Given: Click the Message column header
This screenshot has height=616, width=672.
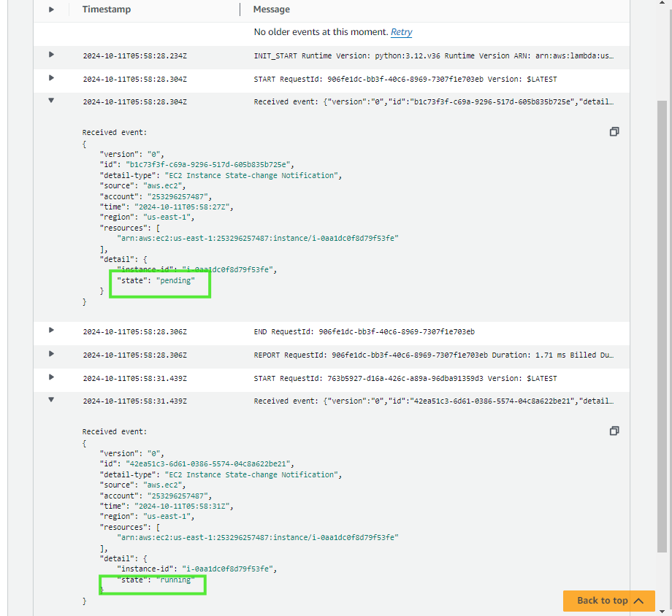Looking at the screenshot, I should pos(271,9).
